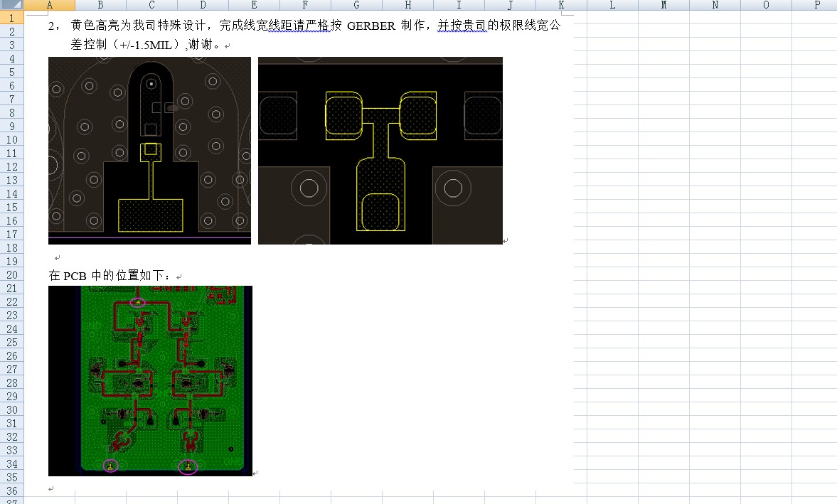Select column P header

[815, 5]
